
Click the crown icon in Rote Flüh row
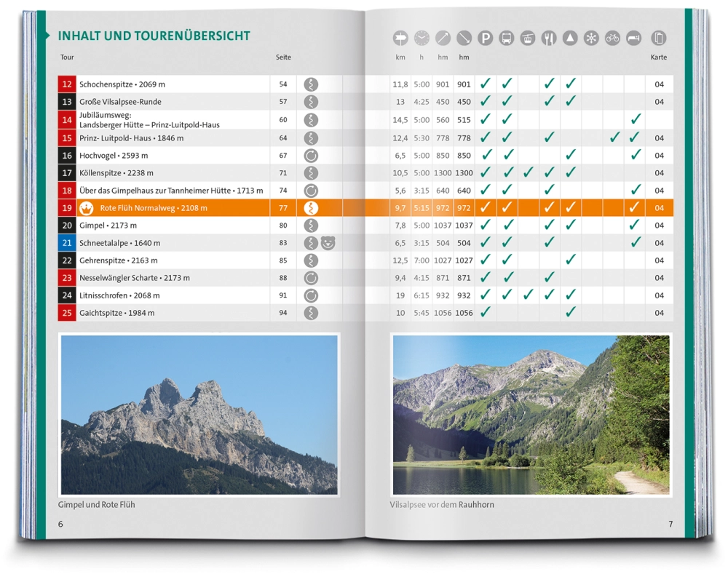tap(87, 208)
